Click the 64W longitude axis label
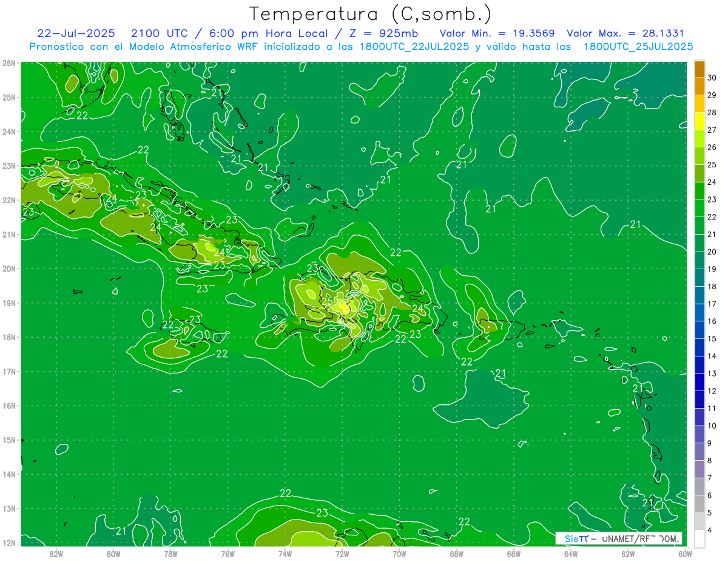The height and width of the screenshot is (562, 728). [x=571, y=554]
